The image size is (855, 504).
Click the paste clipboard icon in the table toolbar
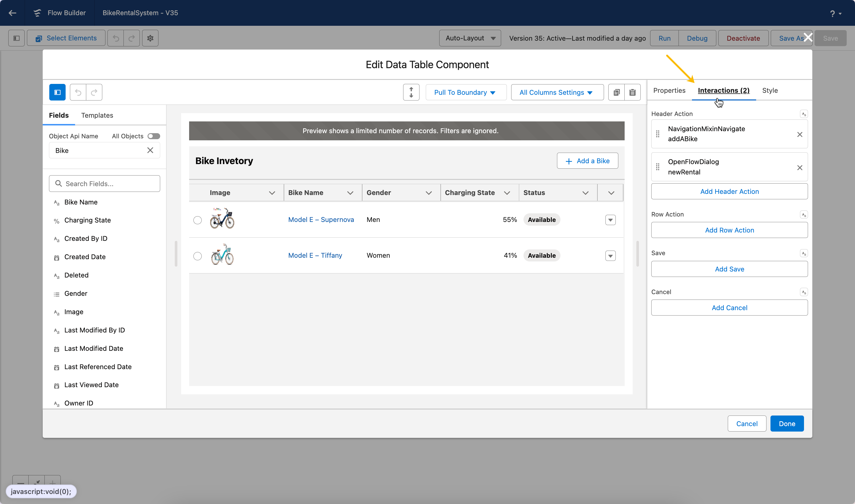click(632, 92)
